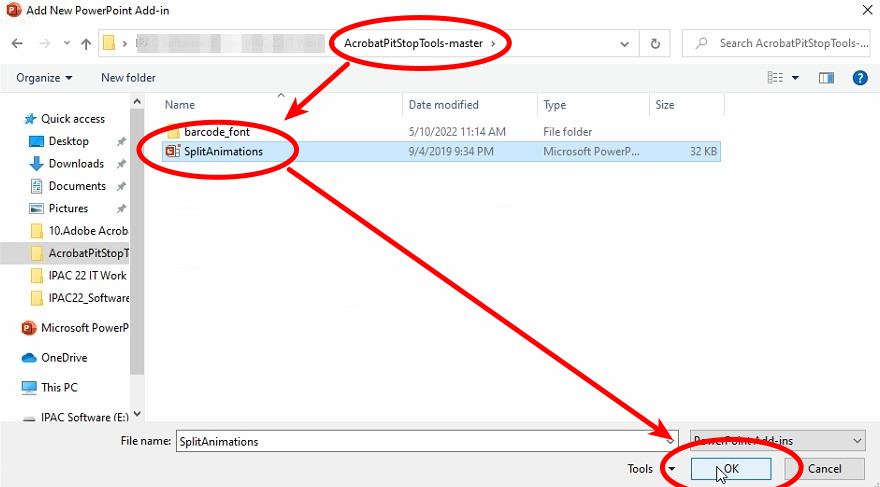Expand the address bar history dropdown
Viewport: 880px width, 487px height.
pos(625,44)
